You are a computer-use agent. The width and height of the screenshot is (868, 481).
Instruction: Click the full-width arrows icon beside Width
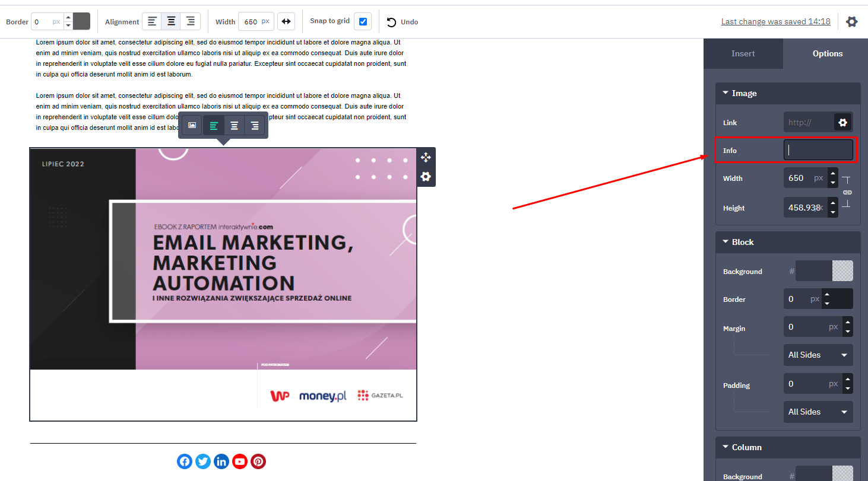click(286, 22)
